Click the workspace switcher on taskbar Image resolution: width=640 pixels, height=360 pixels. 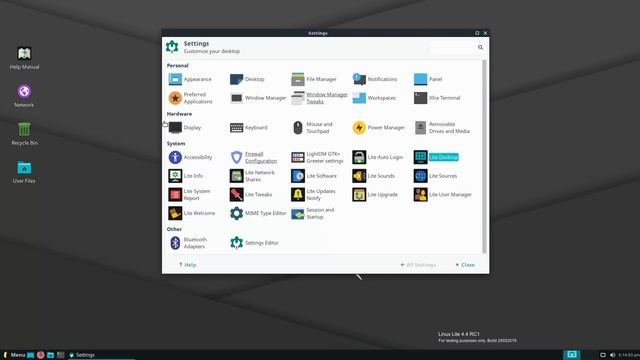point(571,355)
